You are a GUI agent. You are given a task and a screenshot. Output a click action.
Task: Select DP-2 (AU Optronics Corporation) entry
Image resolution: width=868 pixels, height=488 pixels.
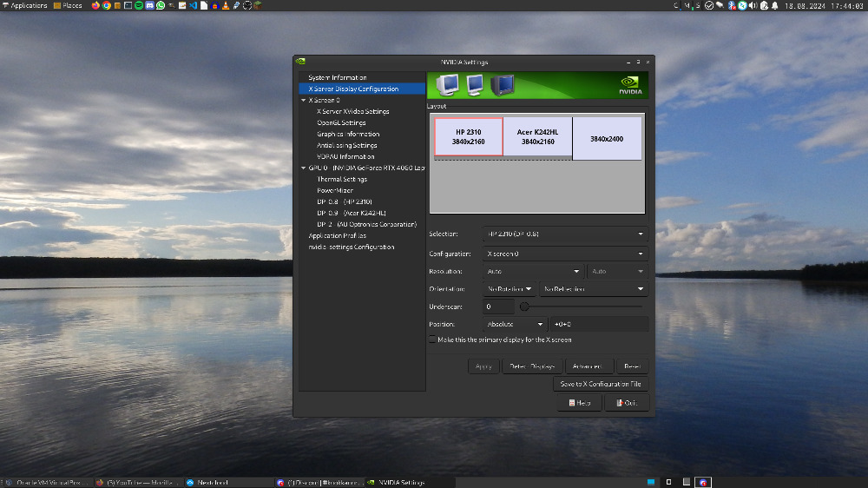click(x=366, y=224)
